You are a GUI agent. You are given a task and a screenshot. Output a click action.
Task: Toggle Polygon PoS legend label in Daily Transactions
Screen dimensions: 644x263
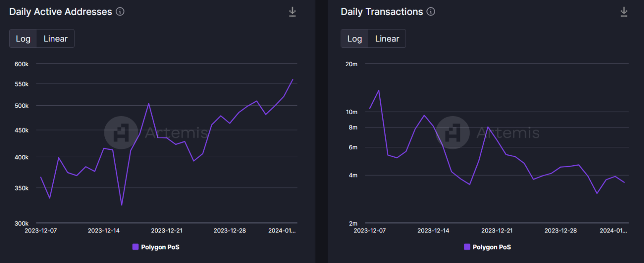pos(491,247)
